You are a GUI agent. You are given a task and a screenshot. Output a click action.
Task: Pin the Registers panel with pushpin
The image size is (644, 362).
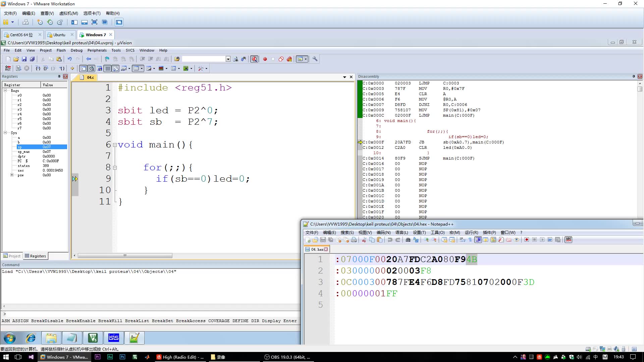click(x=59, y=76)
